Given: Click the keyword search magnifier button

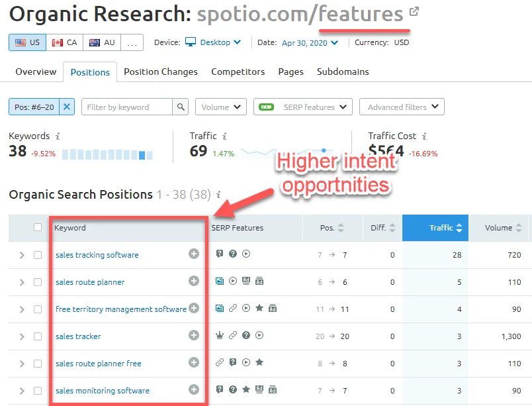Looking at the screenshot, I should point(181,107).
